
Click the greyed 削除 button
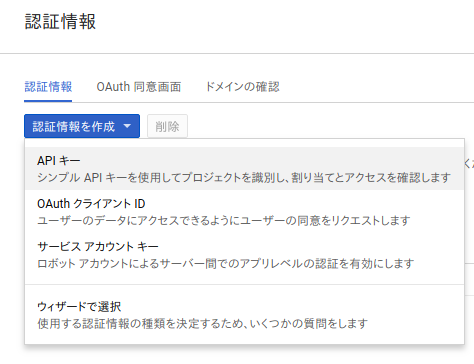167,126
